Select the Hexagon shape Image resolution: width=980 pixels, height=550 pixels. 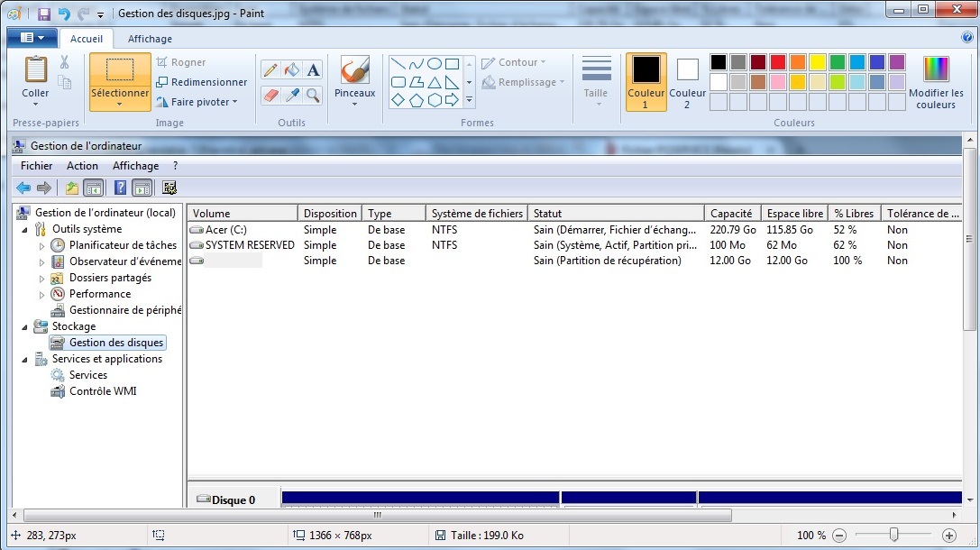[x=435, y=100]
